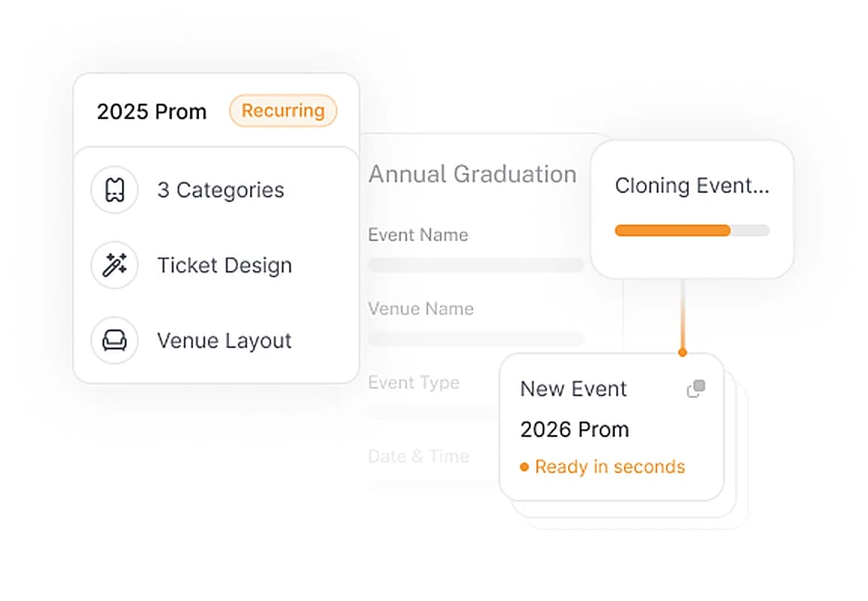Click the Date & Time label
Screen dimensions: 868x601
coord(419,456)
